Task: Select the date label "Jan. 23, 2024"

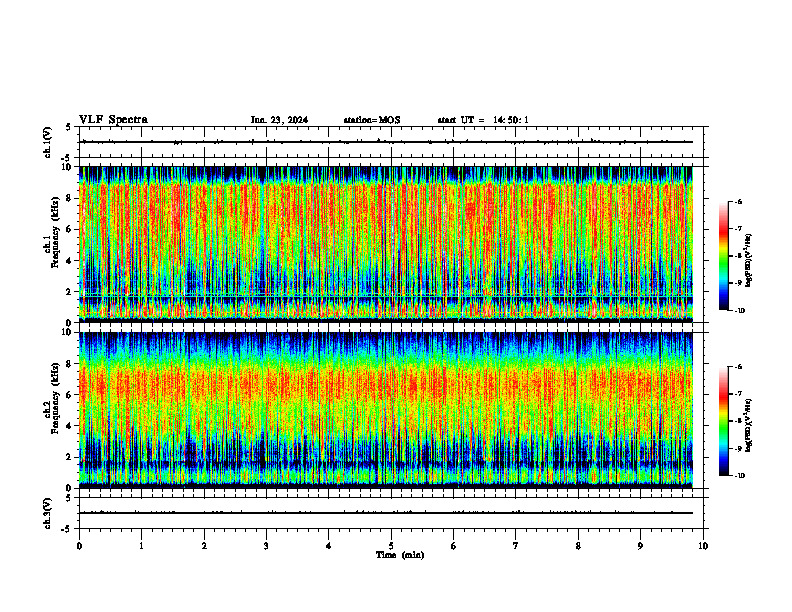Action: click(279, 120)
